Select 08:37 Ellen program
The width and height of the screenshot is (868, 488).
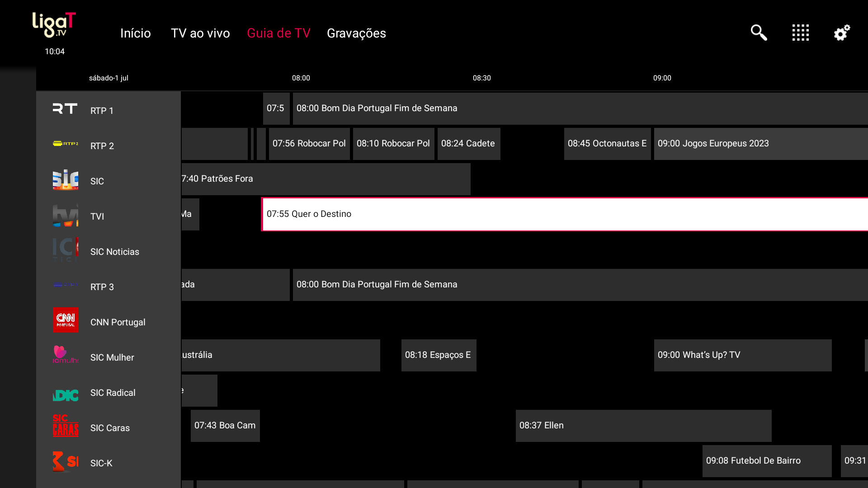coord(643,426)
